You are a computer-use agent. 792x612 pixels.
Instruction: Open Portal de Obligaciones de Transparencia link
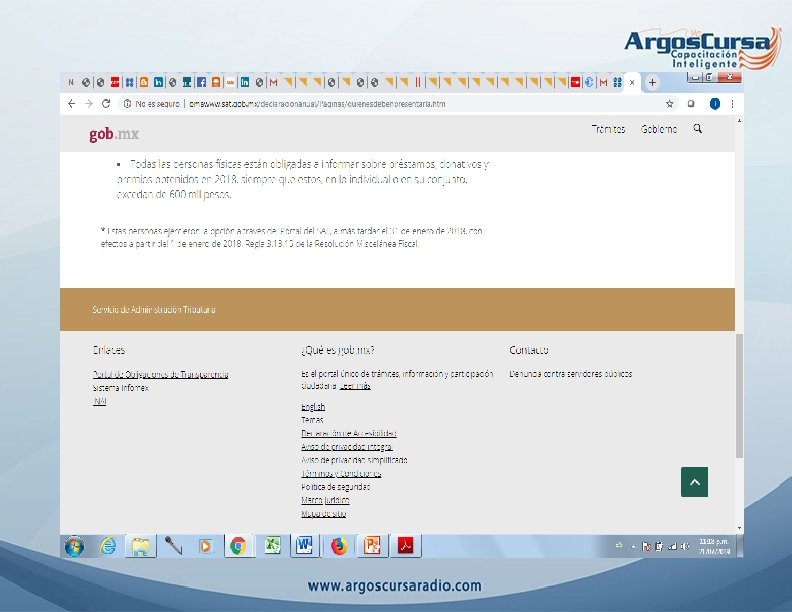tap(160, 374)
